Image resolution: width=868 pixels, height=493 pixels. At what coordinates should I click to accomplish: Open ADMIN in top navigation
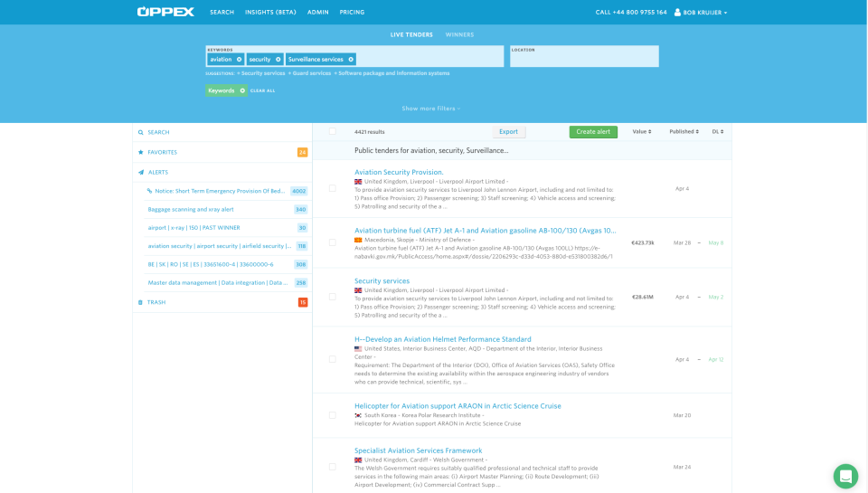click(317, 12)
